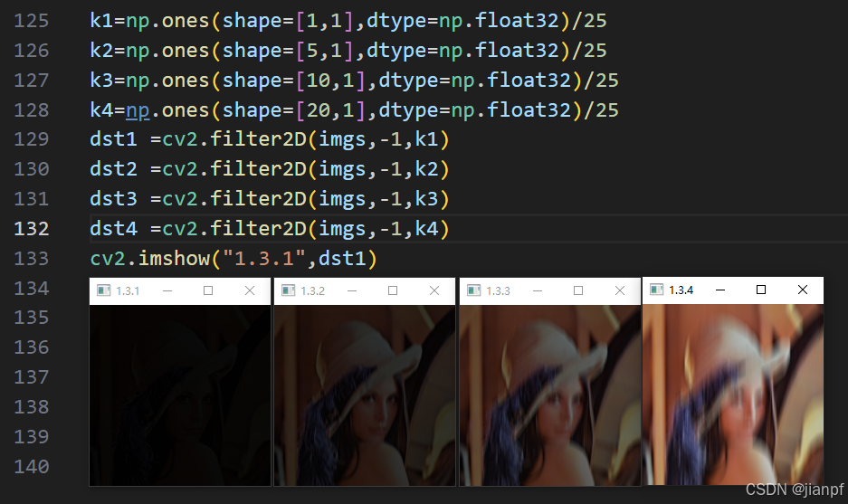The image size is (848, 504).
Task: Minimize the 1.3.1 image window
Action: tap(167, 291)
